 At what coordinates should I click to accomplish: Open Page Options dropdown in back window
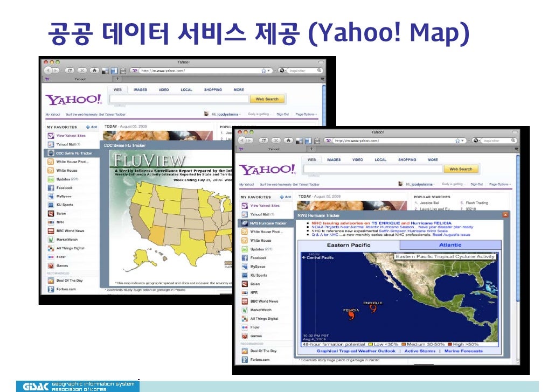click(x=306, y=114)
